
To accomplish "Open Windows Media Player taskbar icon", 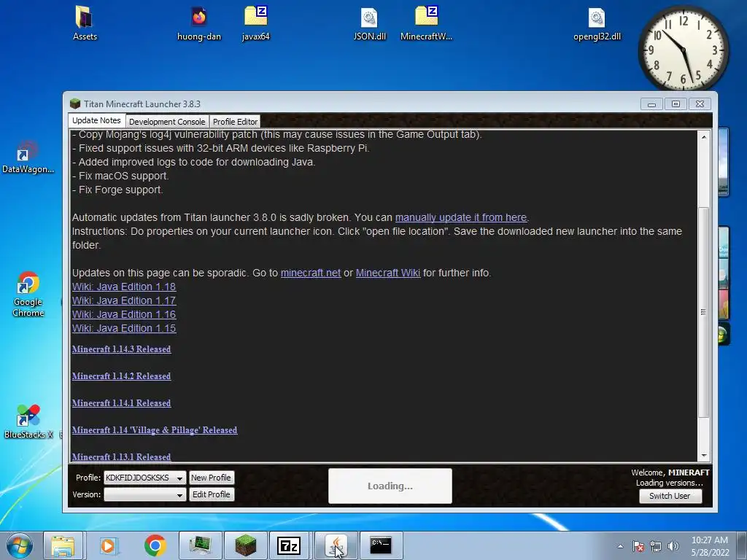I will [x=108, y=545].
